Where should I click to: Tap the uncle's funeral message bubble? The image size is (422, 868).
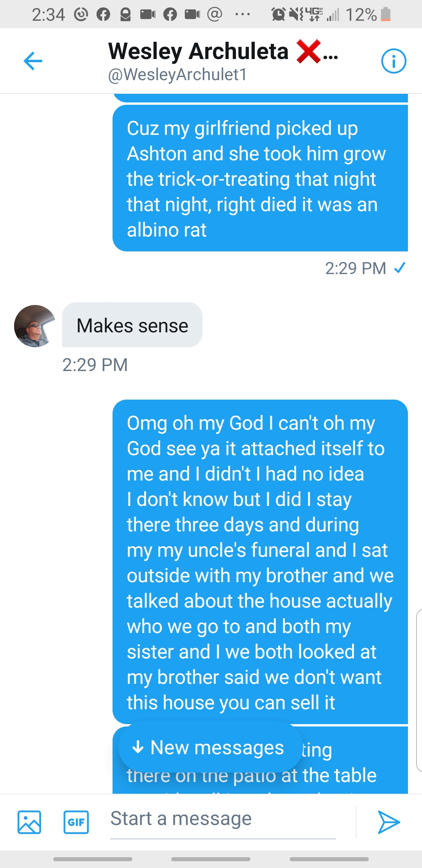tap(260, 562)
